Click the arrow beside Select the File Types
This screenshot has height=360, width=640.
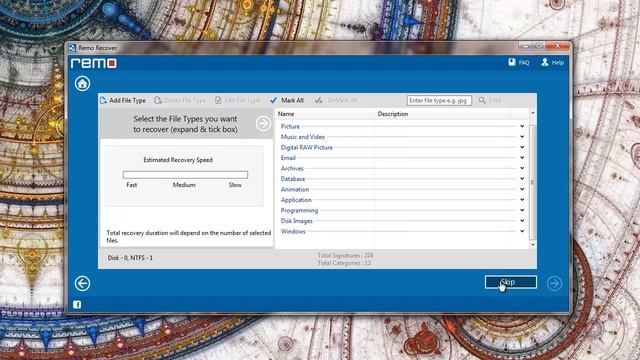pos(263,123)
